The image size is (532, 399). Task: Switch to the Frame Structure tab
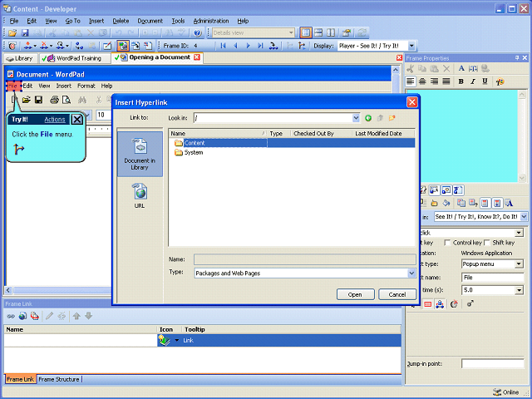point(59,379)
